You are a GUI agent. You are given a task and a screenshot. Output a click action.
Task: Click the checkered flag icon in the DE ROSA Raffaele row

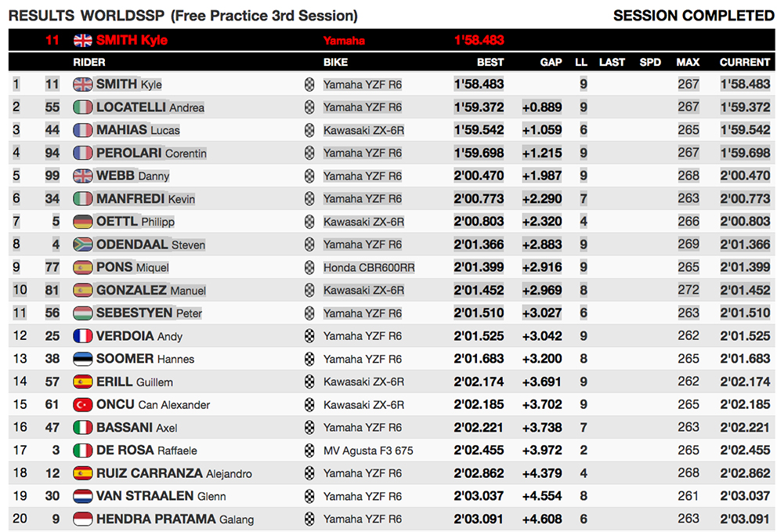pos(309,451)
